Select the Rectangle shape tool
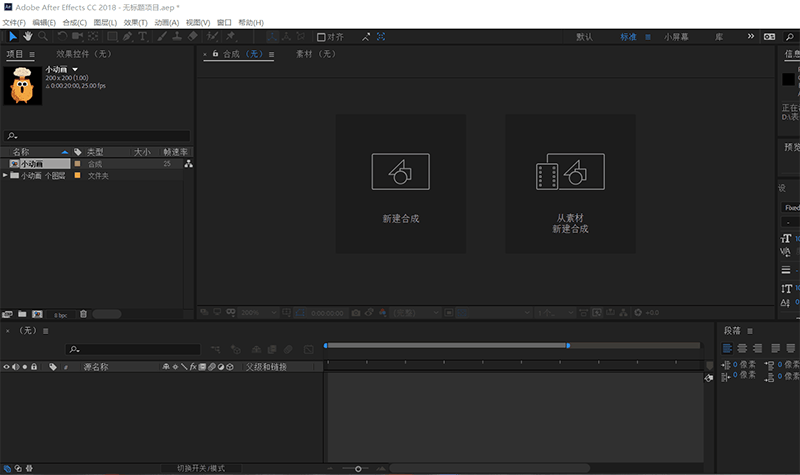This screenshot has height=475, width=800. coord(112,36)
